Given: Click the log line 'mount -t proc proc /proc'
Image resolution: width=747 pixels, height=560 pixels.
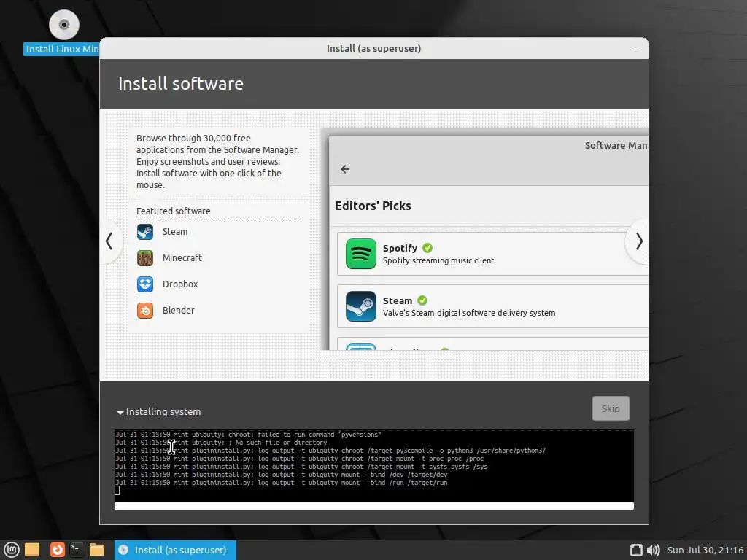Looking at the screenshot, I should coord(299,459).
